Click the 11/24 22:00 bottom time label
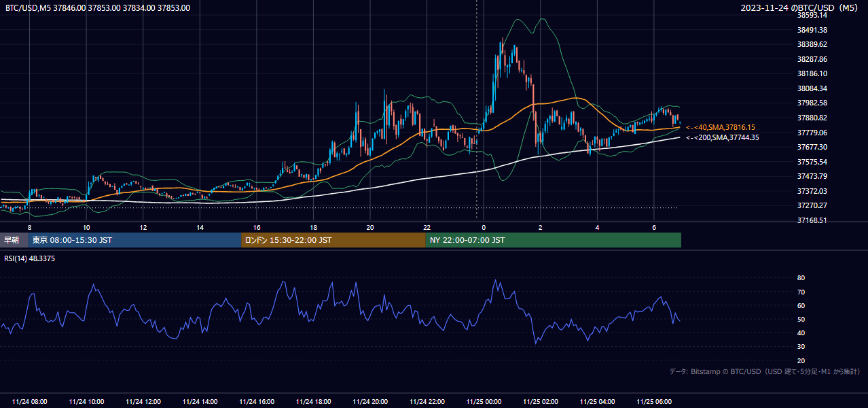 (x=427, y=402)
